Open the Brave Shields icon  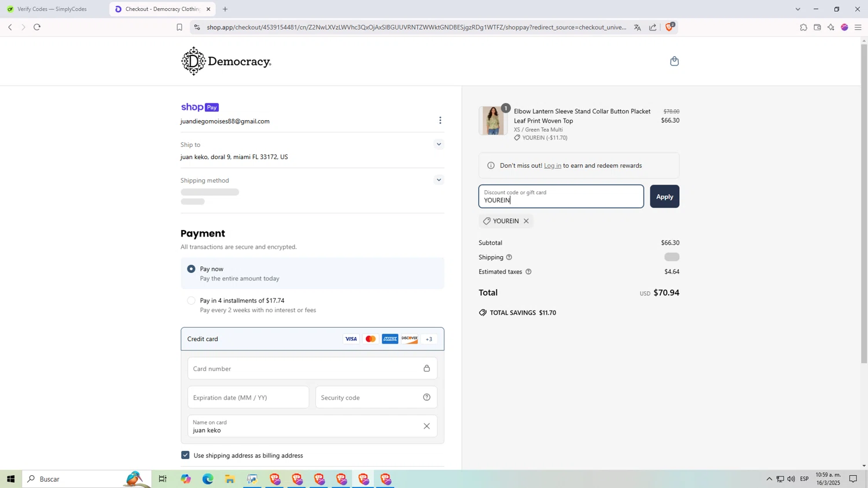click(670, 27)
